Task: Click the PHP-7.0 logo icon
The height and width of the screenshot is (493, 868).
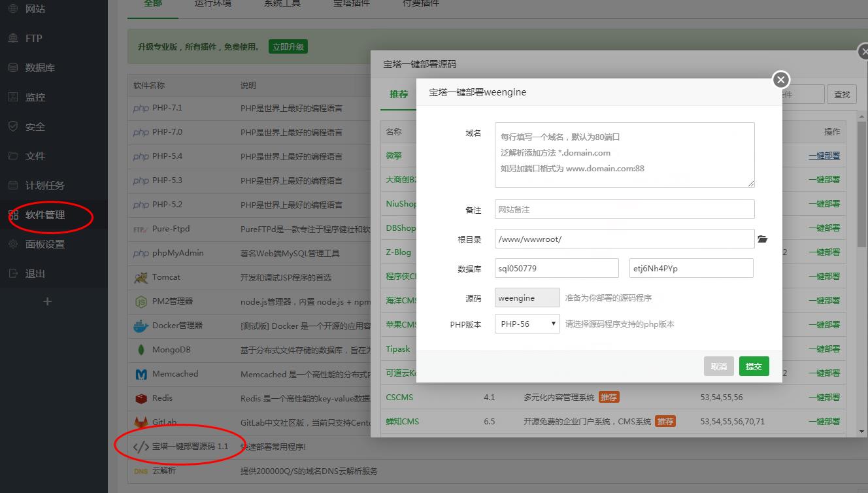Action: [141, 132]
